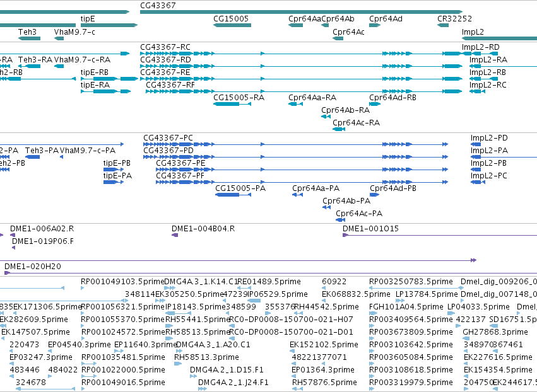Click transcript CG43367-RE track
This screenshot has height=392, width=537.
tap(302, 79)
